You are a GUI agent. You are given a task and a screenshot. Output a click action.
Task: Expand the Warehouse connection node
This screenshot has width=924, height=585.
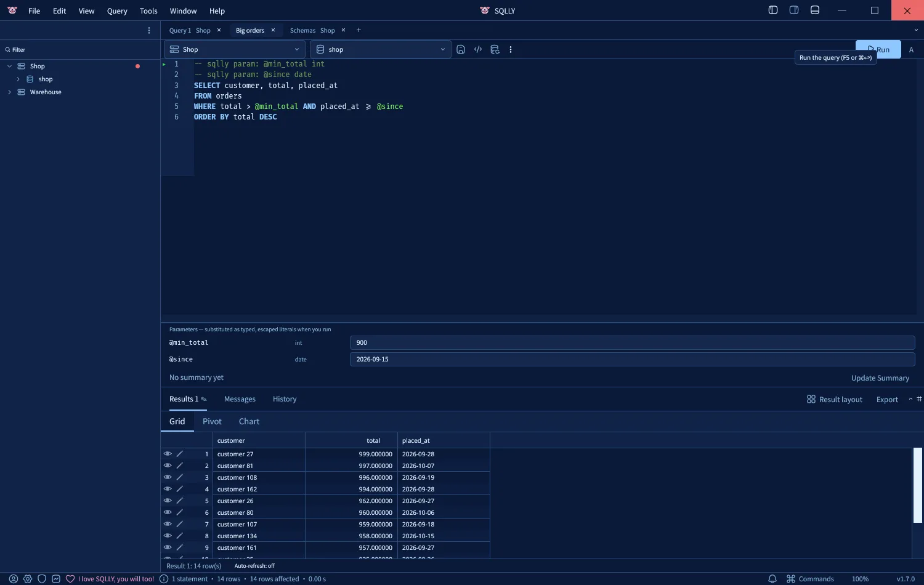click(x=9, y=92)
